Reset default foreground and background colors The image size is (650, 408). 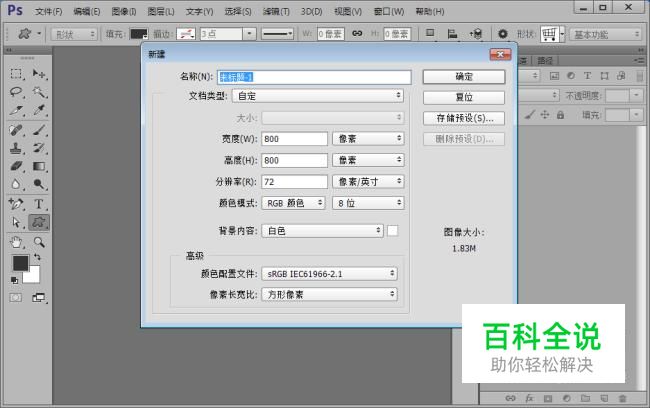15,280
